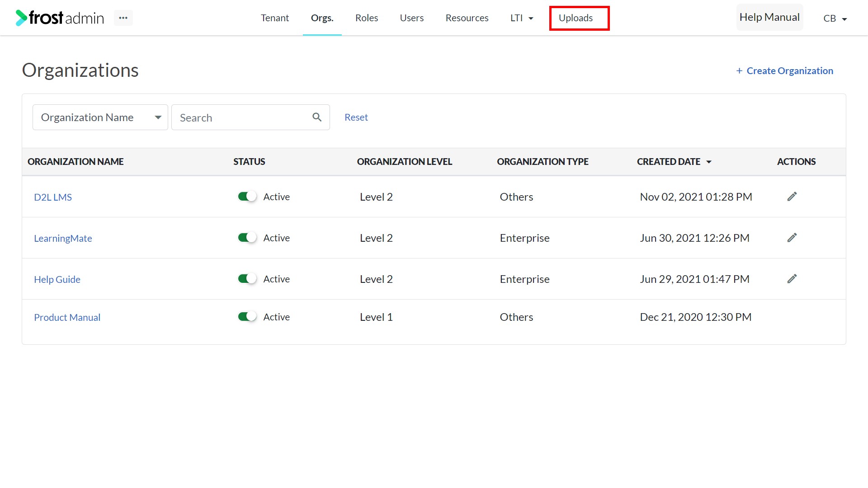The height and width of the screenshot is (488, 868).
Task: Click the 'Level 1' cell for Product Manual
Action: pyautogui.click(x=376, y=317)
